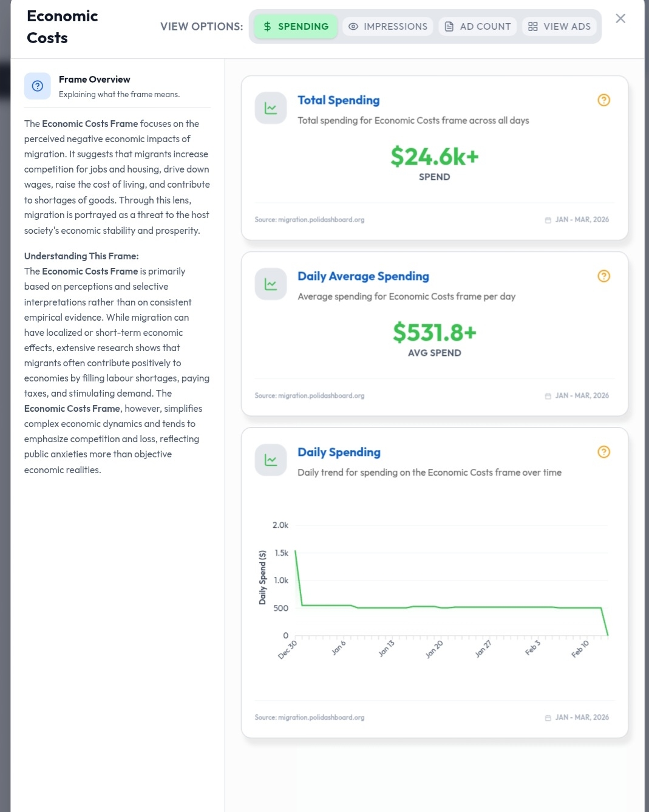Click source text in Daily Spending footer
Screen dimensions: 649x812
pos(310,717)
